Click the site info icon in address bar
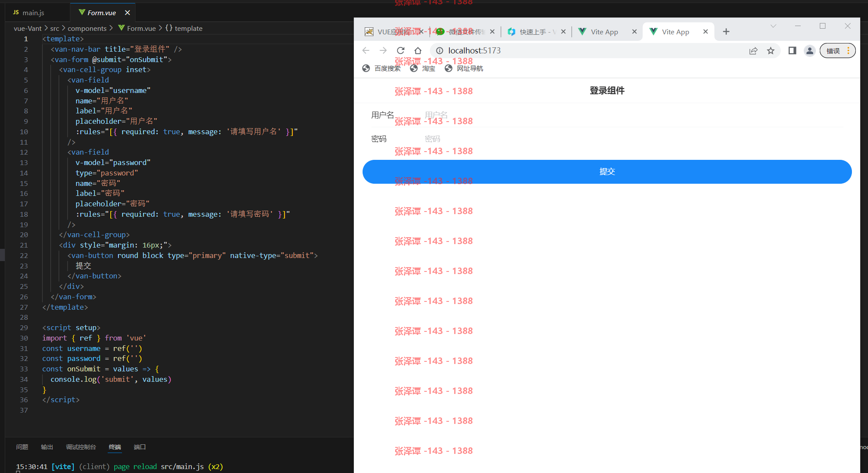The height and width of the screenshot is (473, 868). (439, 50)
